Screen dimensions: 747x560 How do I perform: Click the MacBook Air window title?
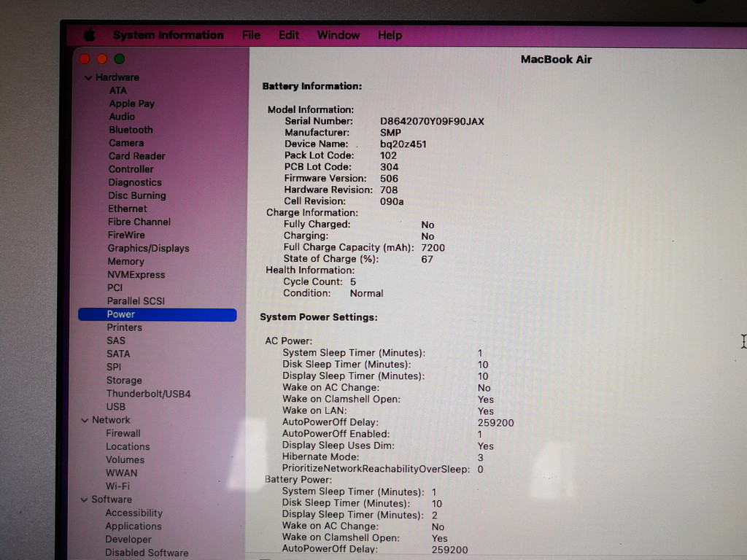tap(556, 60)
